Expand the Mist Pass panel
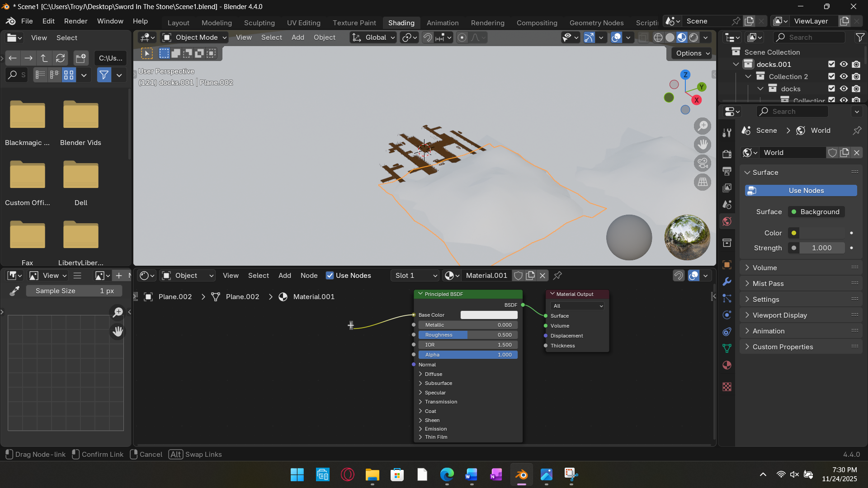Viewport: 868px width, 488px height. (x=801, y=283)
